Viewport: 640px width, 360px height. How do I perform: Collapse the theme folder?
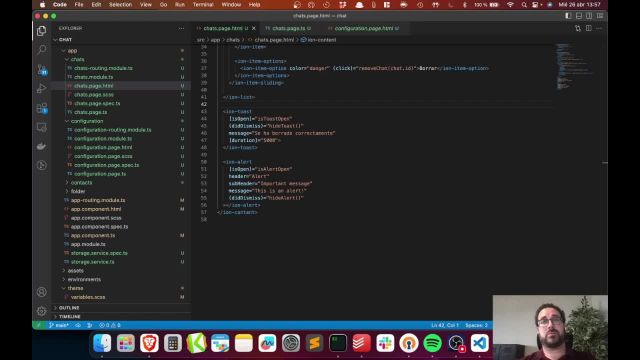[x=75, y=288]
